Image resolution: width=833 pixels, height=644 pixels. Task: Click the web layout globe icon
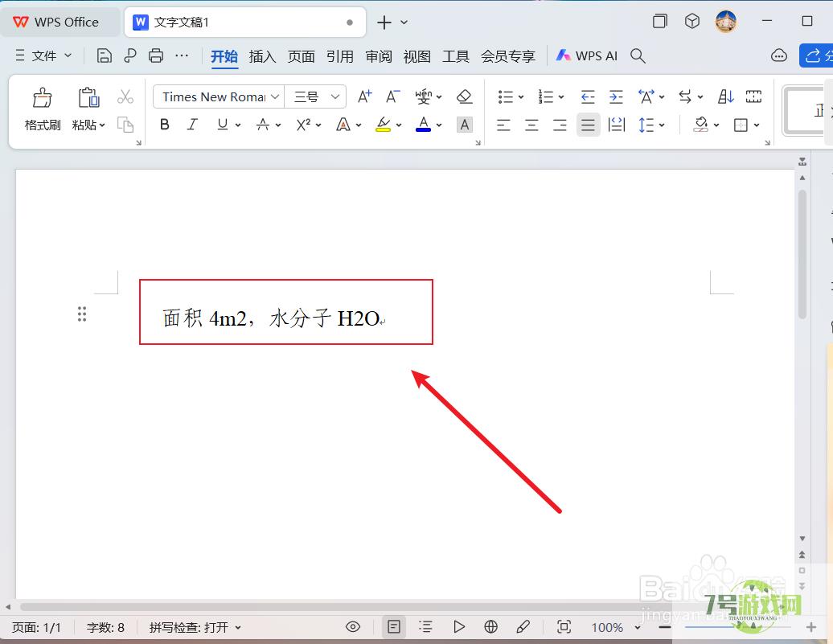490,627
